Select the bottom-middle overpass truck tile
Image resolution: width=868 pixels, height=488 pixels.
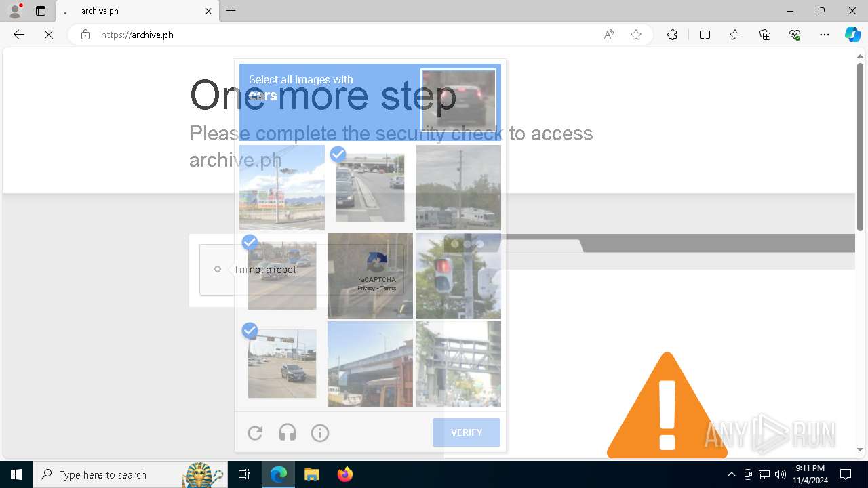click(x=370, y=364)
